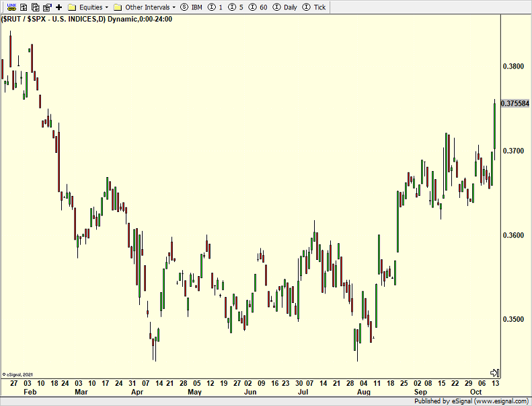Screen dimensions: 532x406
Task: Click the Equities folder icon
Action: tap(71, 7)
